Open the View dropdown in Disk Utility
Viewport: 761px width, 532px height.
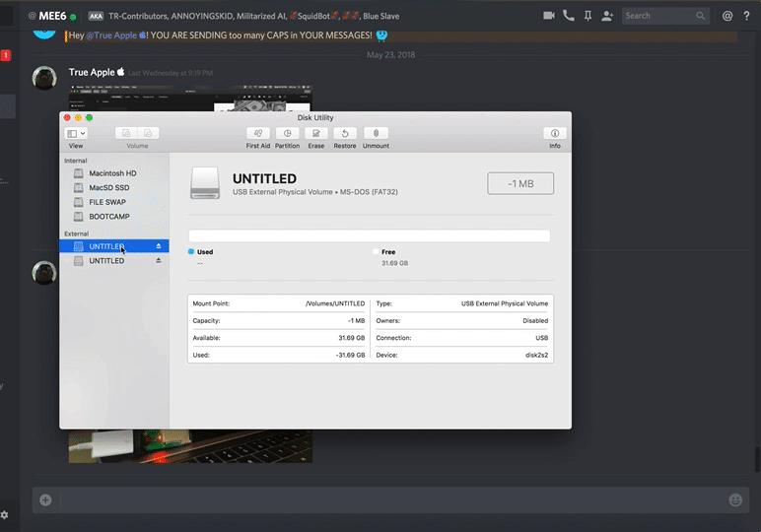[76, 133]
